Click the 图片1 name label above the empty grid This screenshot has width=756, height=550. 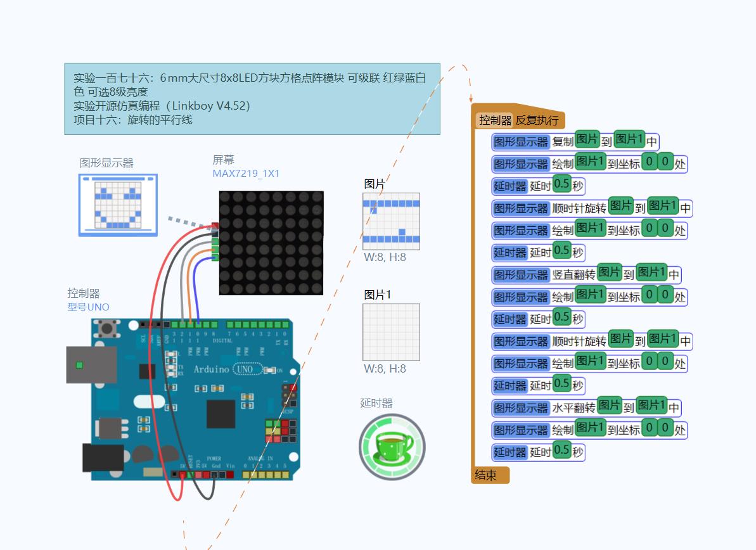coord(378,295)
